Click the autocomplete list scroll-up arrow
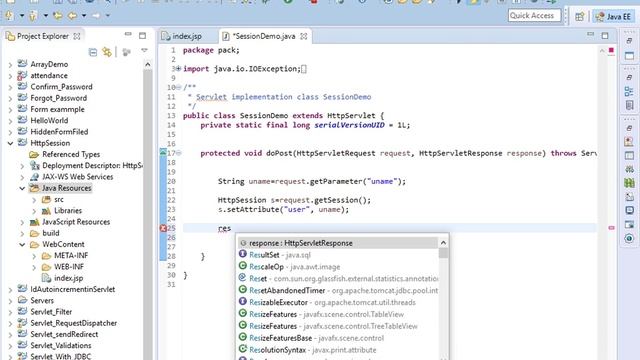The image size is (640, 360). (x=443, y=243)
